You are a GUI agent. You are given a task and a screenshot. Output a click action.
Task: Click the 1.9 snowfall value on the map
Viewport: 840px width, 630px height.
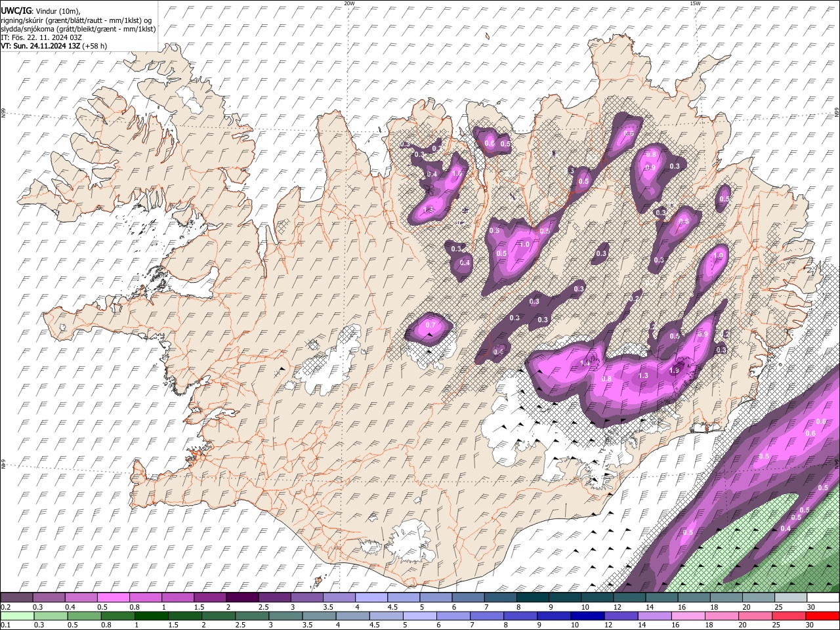[x=674, y=371]
